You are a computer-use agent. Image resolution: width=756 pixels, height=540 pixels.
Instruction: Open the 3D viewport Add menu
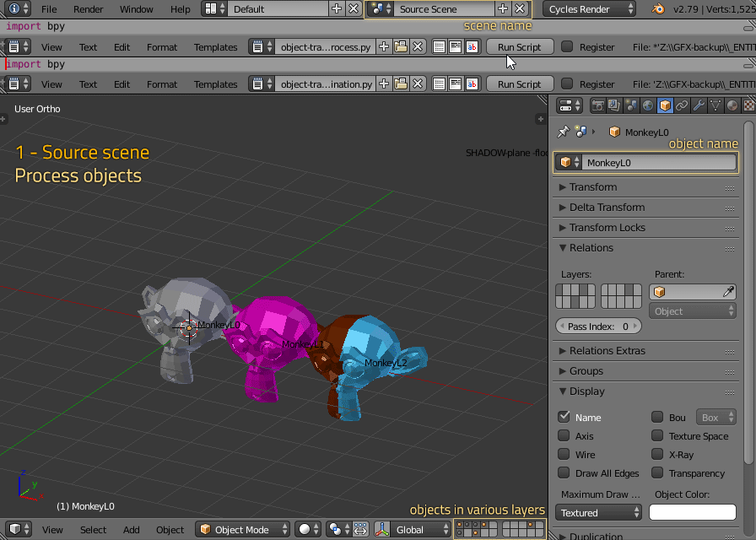pyautogui.click(x=131, y=529)
